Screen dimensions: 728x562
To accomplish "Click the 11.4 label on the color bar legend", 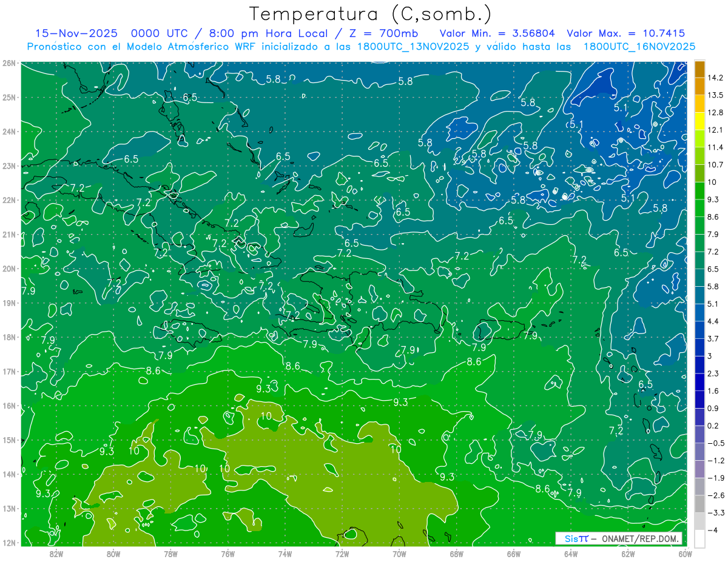I will [x=715, y=147].
